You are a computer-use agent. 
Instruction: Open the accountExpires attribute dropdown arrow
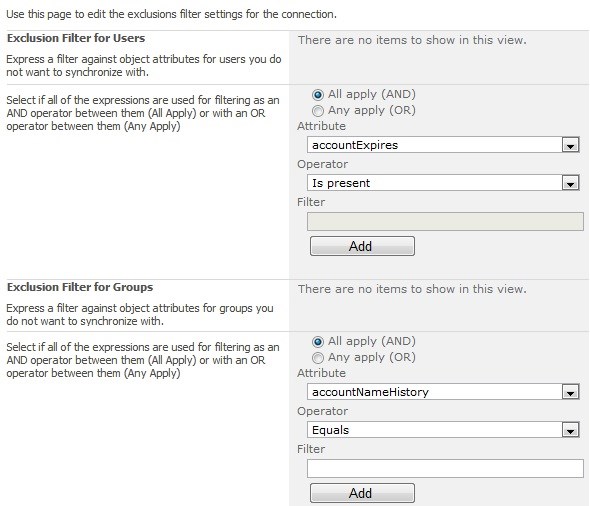pos(570,145)
